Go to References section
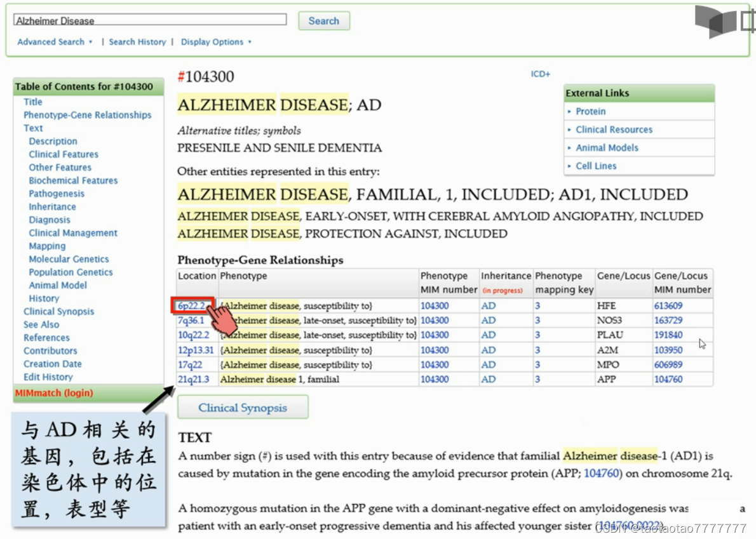Screen dimensions: 756x539 (46, 338)
